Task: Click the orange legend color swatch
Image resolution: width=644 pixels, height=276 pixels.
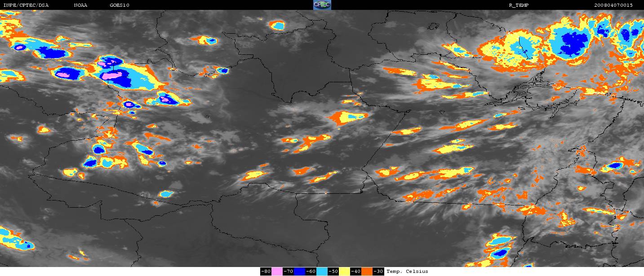Action: (x=367, y=272)
